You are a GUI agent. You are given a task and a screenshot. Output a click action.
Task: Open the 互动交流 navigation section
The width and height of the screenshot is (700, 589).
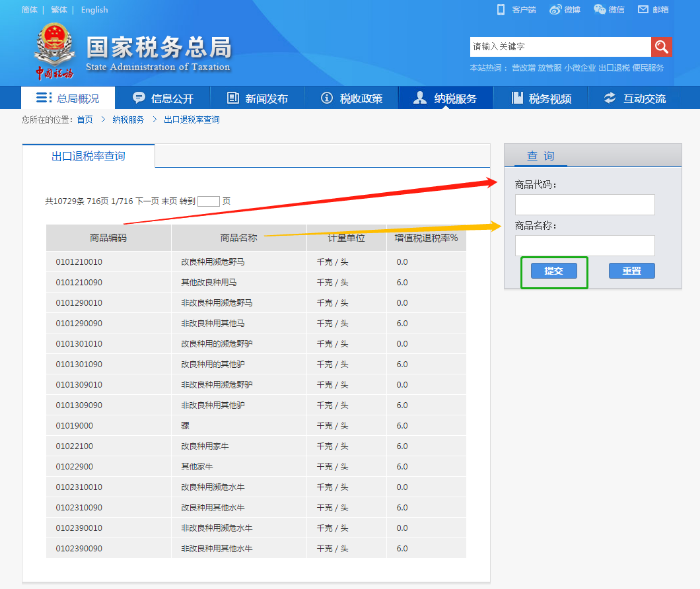pyautogui.click(x=634, y=98)
